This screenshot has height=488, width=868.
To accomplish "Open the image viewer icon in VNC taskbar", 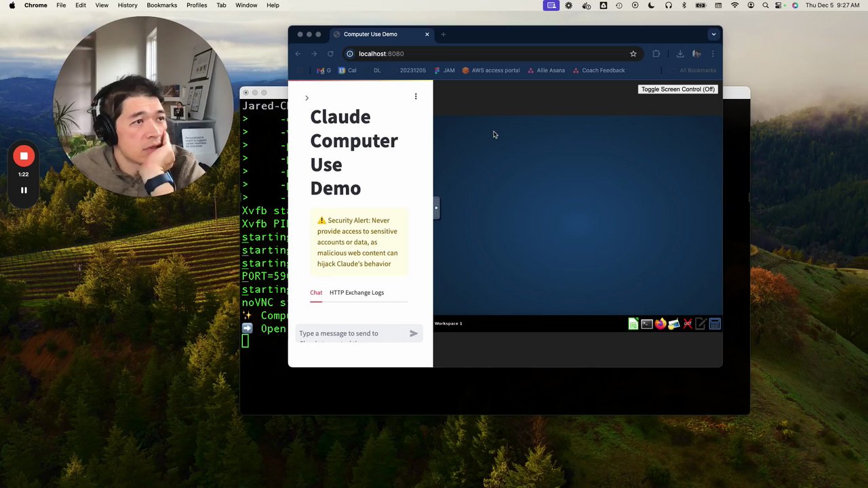I will (x=673, y=324).
